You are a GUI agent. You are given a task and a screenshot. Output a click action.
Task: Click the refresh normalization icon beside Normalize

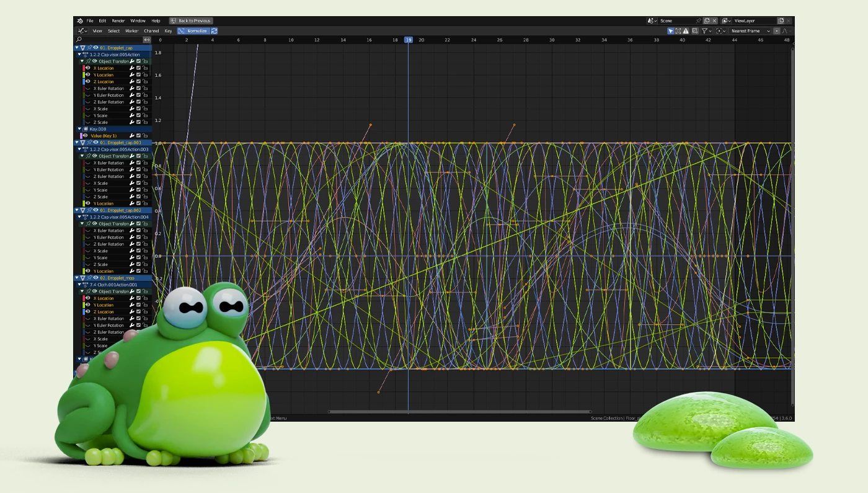pyautogui.click(x=215, y=31)
